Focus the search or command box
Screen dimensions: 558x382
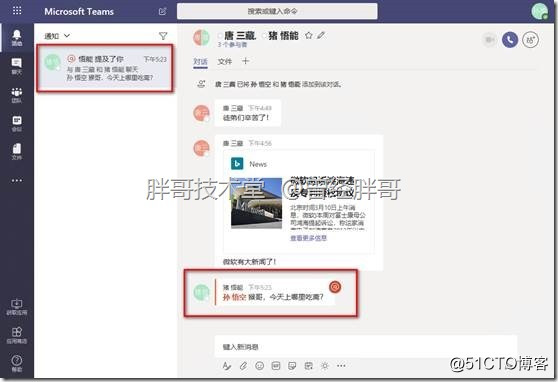pyautogui.click(x=277, y=11)
